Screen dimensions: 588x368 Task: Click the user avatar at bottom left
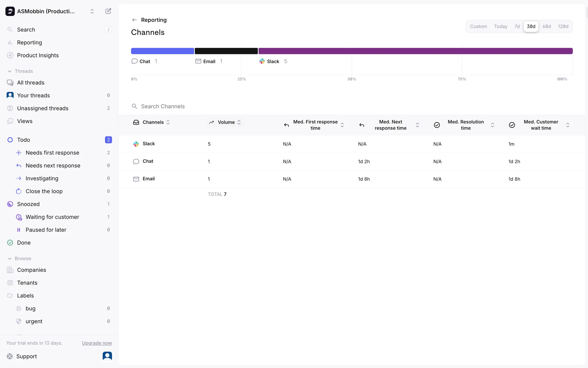[x=107, y=356]
